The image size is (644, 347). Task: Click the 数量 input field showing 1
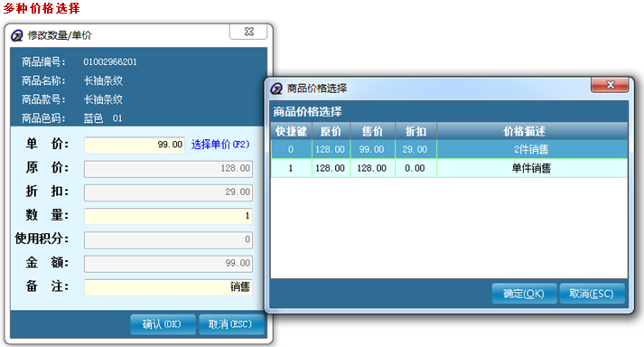[x=168, y=216]
